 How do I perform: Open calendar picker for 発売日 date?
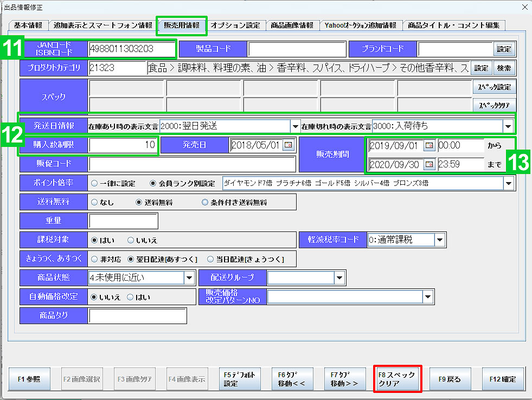point(288,145)
